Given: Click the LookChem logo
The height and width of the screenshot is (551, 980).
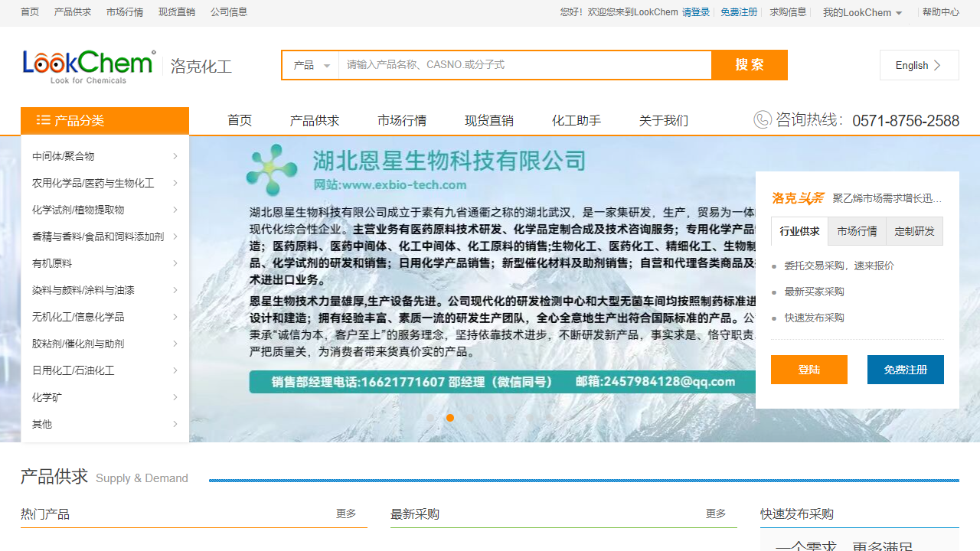Looking at the screenshot, I should (89, 67).
